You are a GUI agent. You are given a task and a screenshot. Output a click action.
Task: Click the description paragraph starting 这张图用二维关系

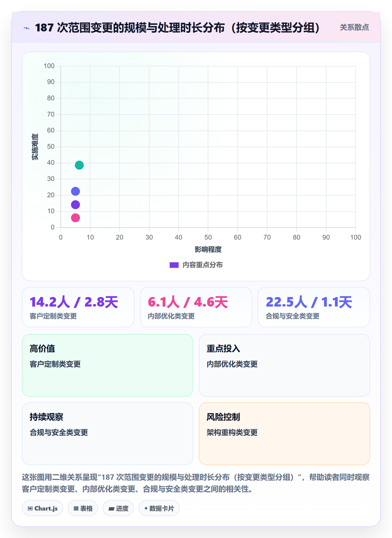pyautogui.click(x=196, y=483)
